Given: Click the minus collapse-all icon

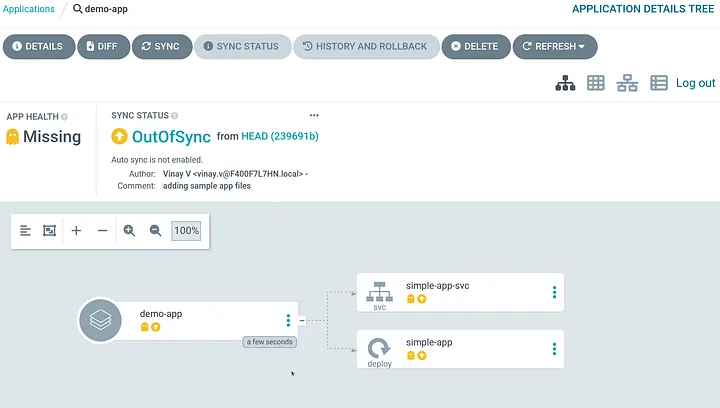Looking at the screenshot, I should click(102, 230).
